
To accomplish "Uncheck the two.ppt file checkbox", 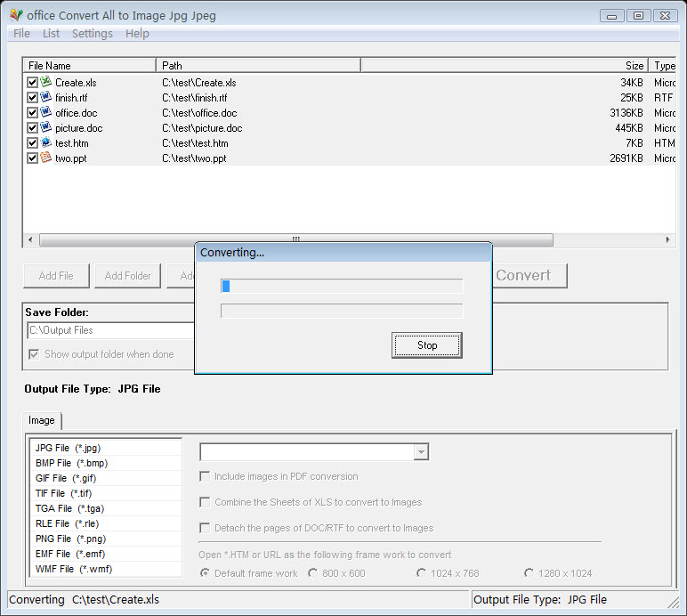I will pos(32,158).
